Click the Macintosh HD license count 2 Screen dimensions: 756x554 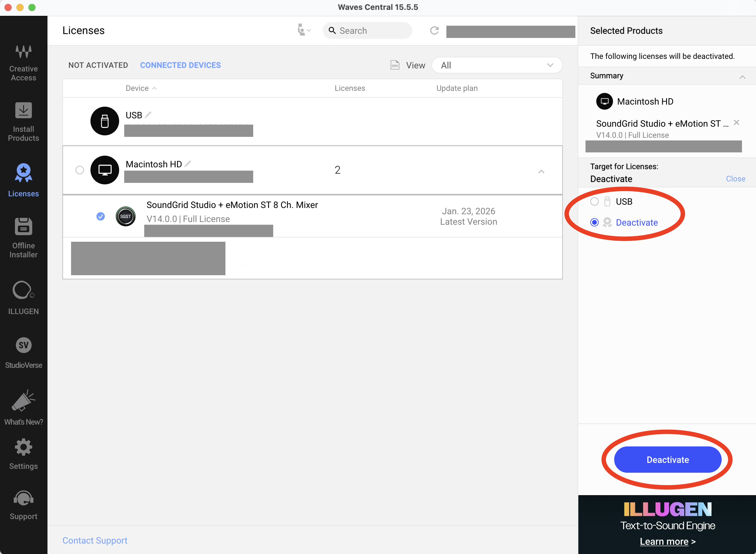[x=337, y=170]
